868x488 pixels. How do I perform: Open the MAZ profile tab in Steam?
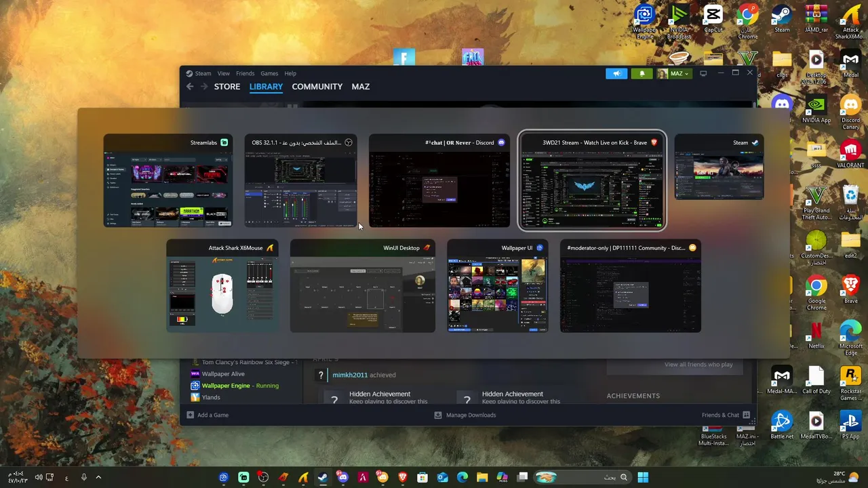point(361,87)
